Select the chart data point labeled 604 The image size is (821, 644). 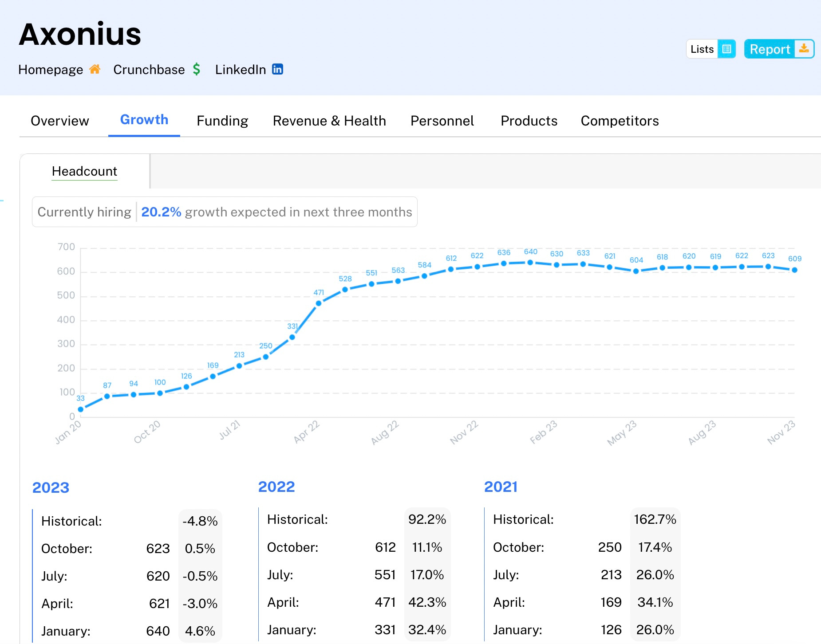(636, 271)
